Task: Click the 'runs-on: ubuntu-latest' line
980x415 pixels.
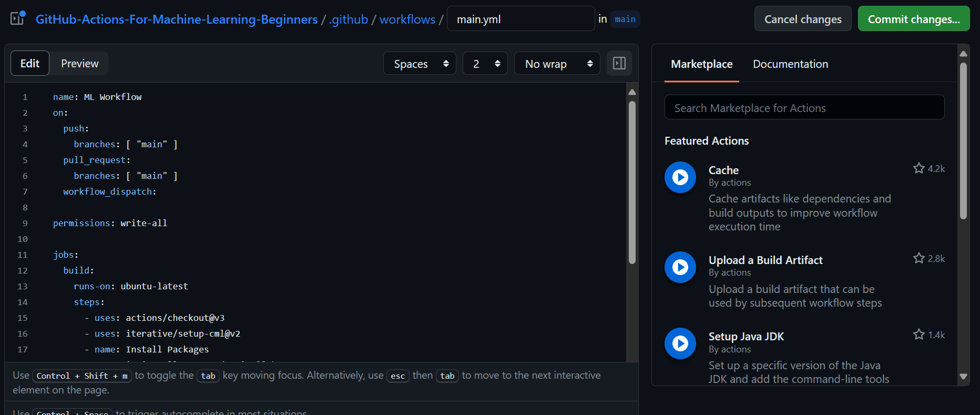Action: coord(130,286)
